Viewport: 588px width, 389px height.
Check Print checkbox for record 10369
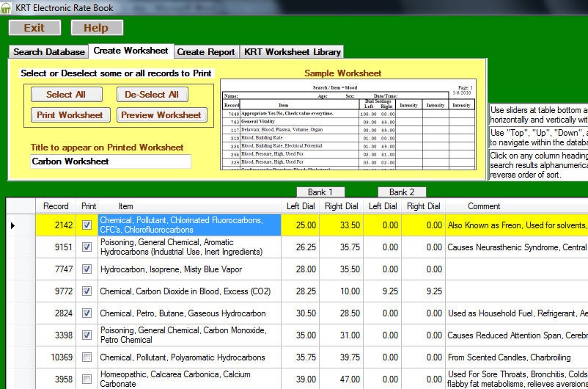point(87,357)
